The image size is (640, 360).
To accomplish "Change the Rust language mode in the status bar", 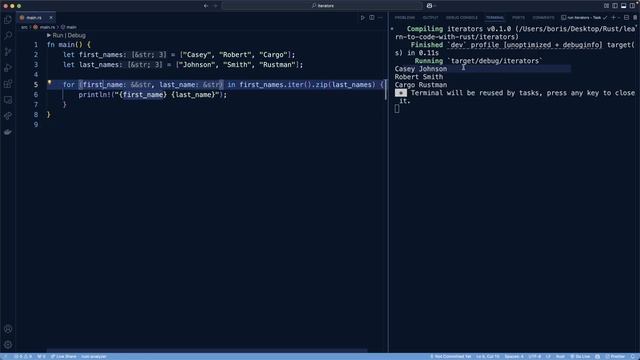I will click(560, 356).
